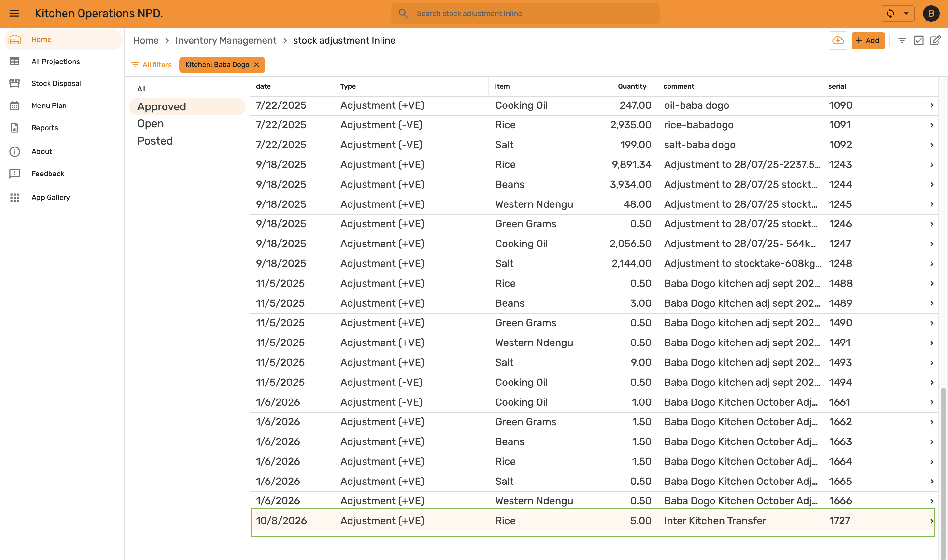The image size is (948, 560).
Task: Expand row with serial 1665 chevron
Action: click(x=931, y=482)
